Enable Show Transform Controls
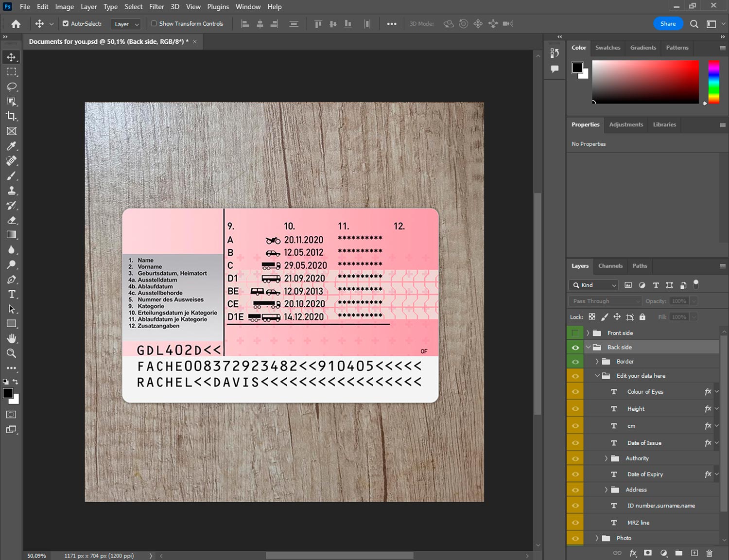Viewport: 729px width, 560px height. (x=154, y=23)
